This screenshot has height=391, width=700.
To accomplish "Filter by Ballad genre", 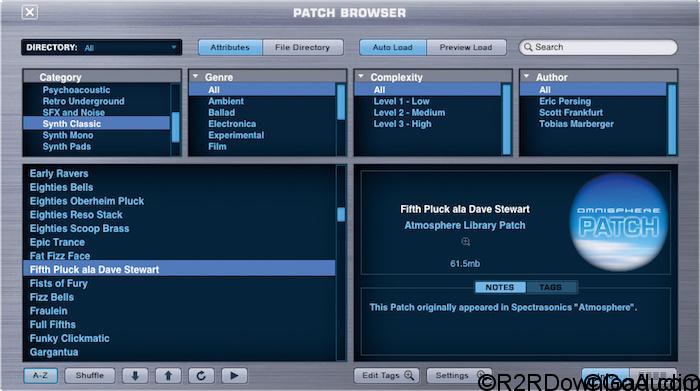I will 221,112.
